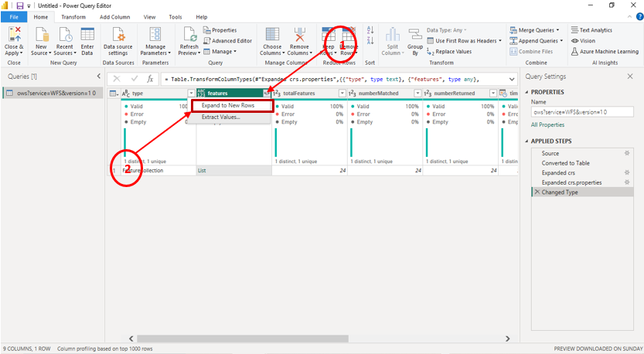Image resolution: width=644 pixels, height=354 pixels.
Task: Click the Close & Apply icon
Action: tap(14, 36)
